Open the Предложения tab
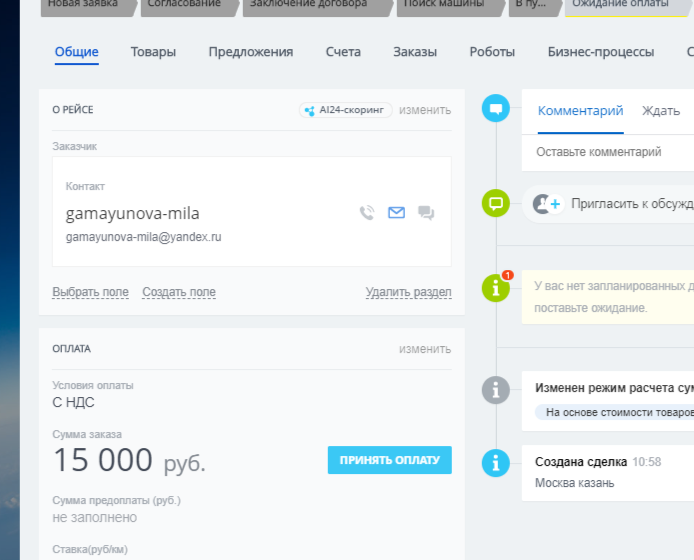Image resolution: width=694 pixels, height=560 pixels. coord(251,52)
